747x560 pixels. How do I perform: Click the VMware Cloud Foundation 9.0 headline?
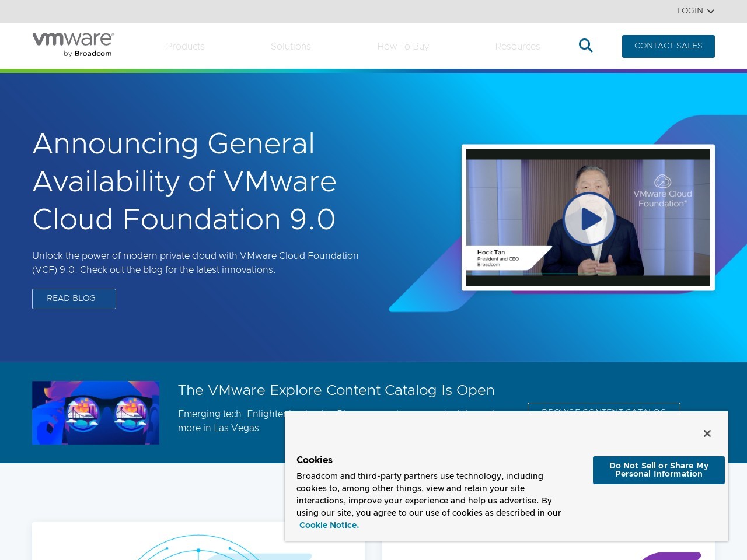point(184,182)
